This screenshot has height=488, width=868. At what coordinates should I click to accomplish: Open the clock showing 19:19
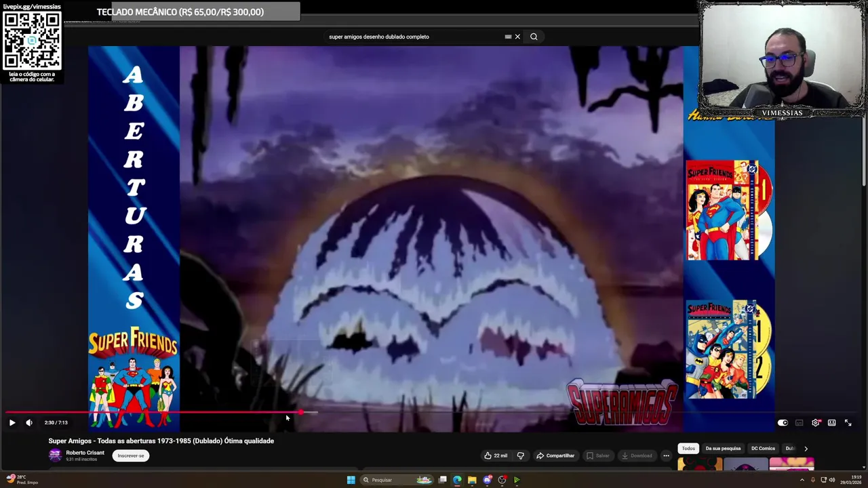[x=850, y=480]
